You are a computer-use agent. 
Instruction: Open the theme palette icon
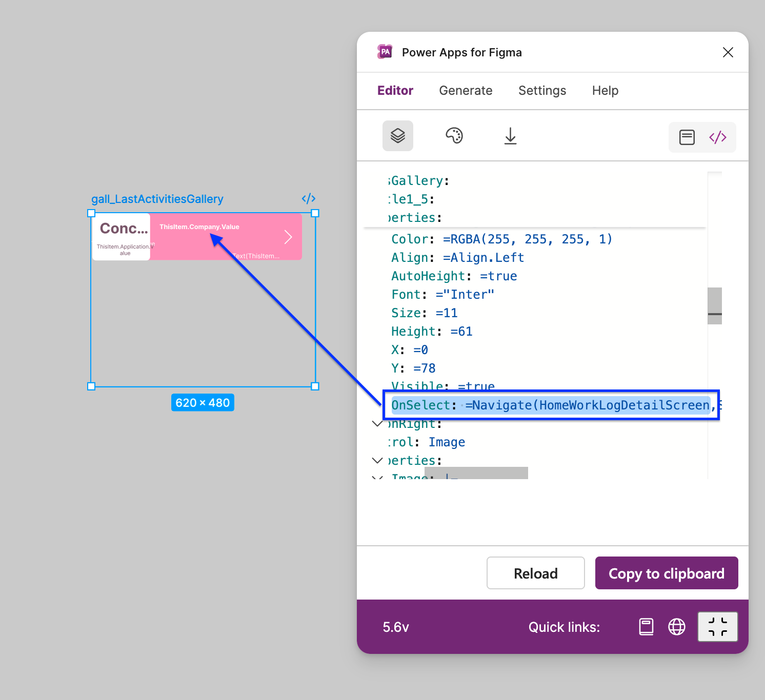pyautogui.click(x=454, y=136)
